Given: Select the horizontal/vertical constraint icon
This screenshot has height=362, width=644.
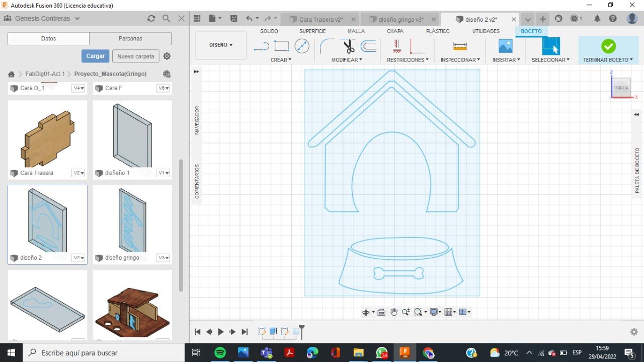Looking at the screenshot, I should point(397,46).
